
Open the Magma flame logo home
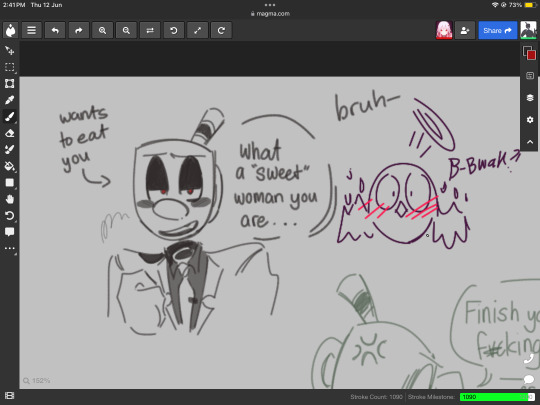point(11,30)
